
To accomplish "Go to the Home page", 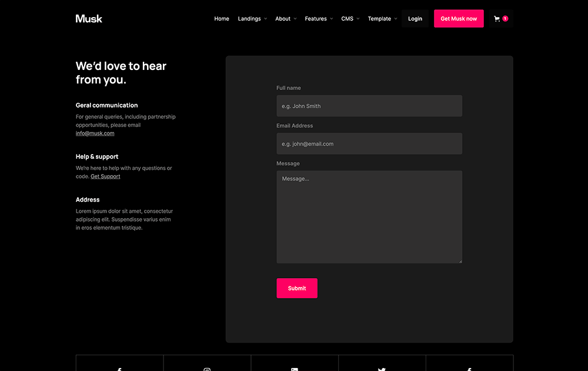I will click(x=222, y=18).
